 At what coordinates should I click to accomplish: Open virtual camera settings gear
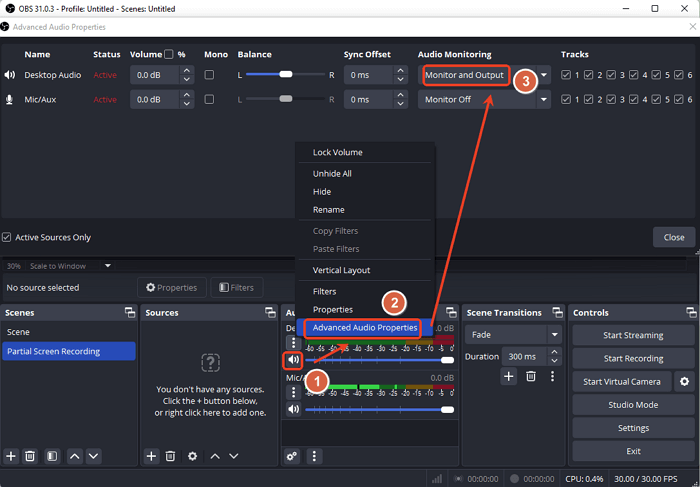(x=685, y=381)
